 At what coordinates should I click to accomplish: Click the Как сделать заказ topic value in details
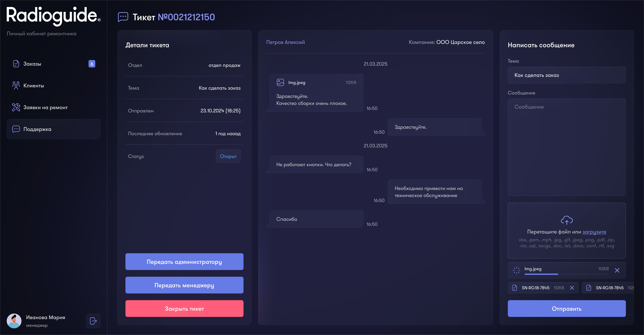220,88
